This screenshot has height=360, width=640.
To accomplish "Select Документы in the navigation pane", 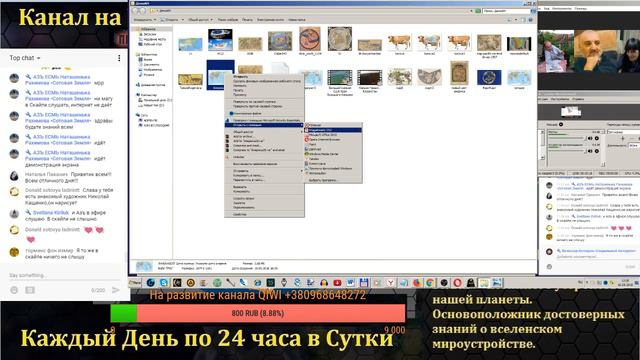I will pos(152,64).
